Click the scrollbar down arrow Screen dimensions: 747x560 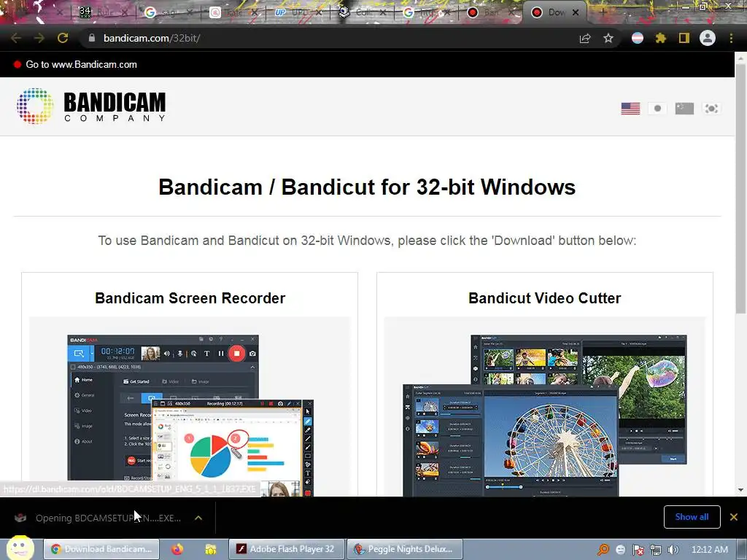pos(740,490)
